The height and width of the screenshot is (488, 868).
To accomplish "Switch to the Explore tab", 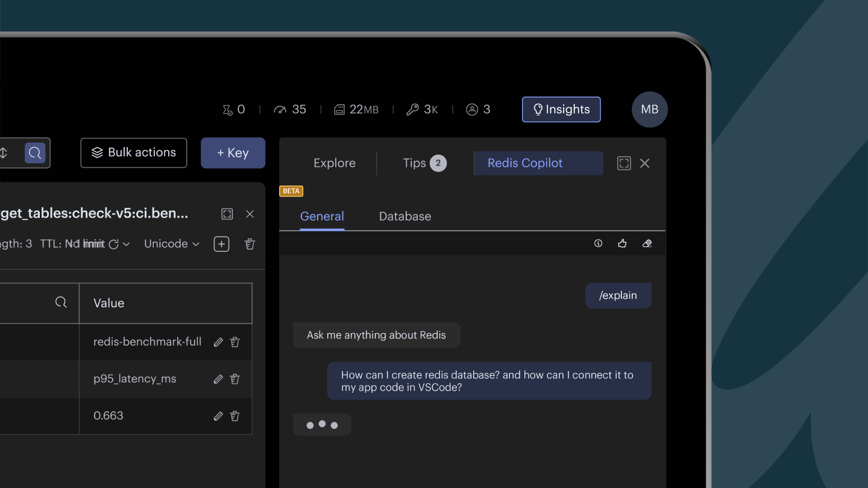I will pos(335,163).
